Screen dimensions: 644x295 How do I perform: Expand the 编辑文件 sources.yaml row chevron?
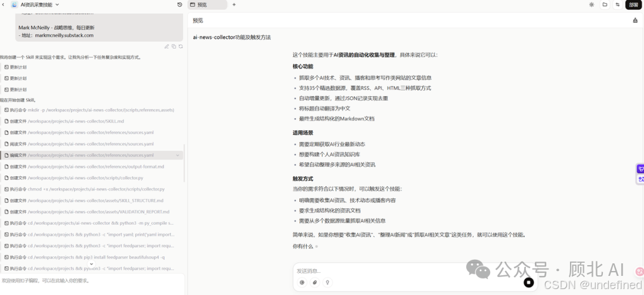pyautogui.click(x=178, y=155)
